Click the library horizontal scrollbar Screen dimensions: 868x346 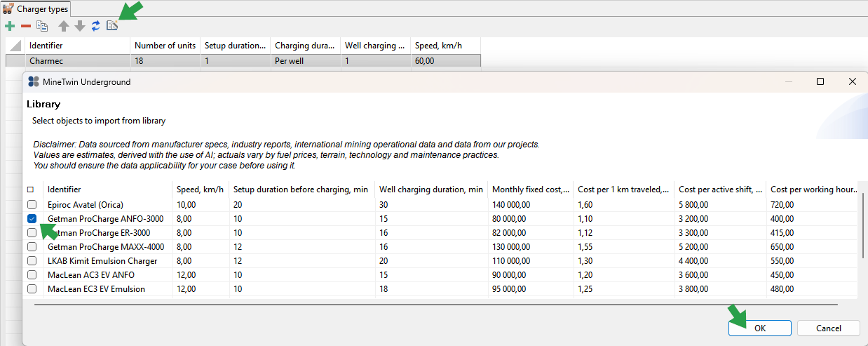click(435, 305)
